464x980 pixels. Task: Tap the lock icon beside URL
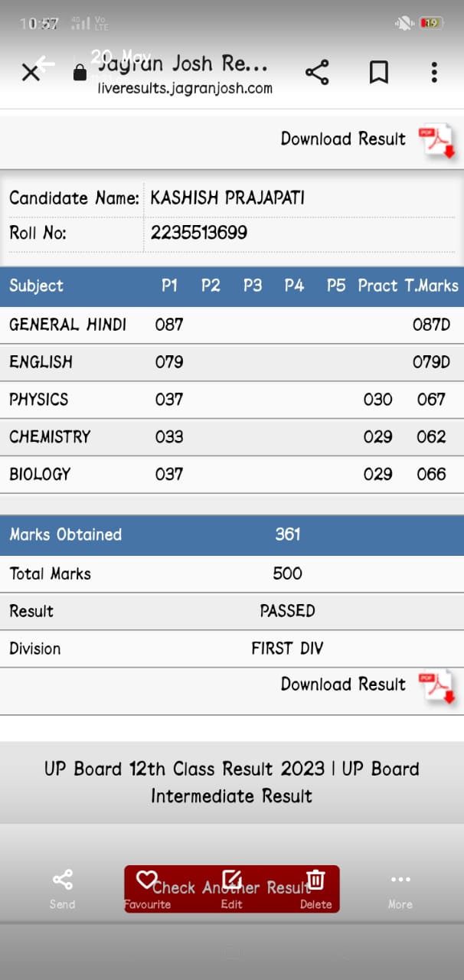(x=80, y=73)
